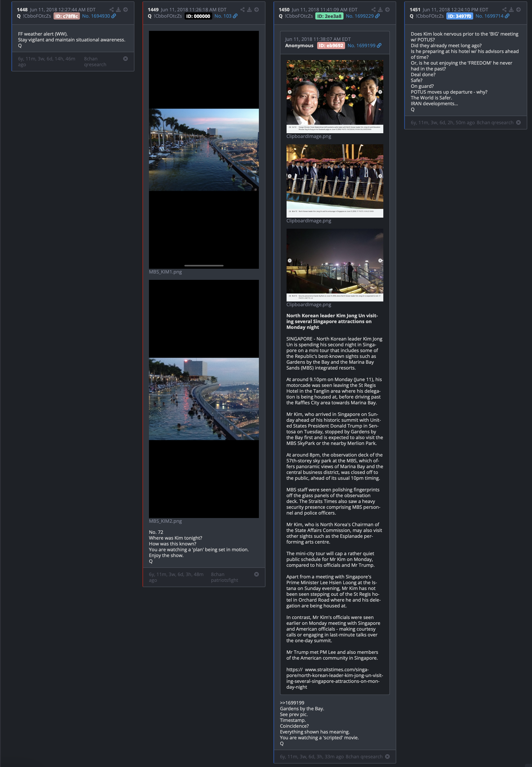Click the straitstimes.com article URL text
The width and height of the screenshot is (532, 767).
coord(335,678)
